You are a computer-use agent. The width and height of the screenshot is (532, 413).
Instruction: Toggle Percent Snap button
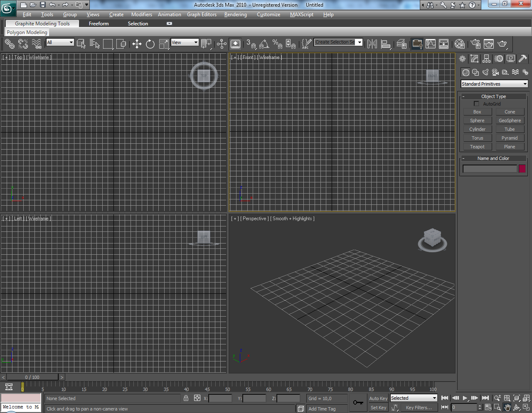point(278,44)
